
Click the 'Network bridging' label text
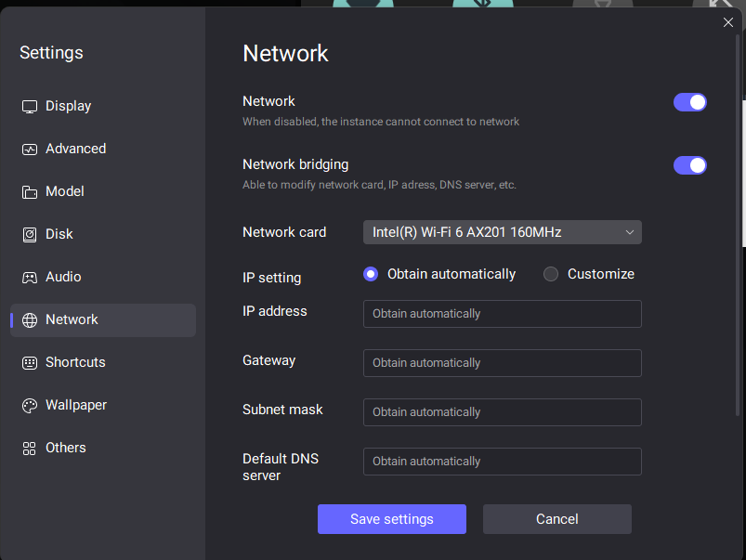pos(295,164)
